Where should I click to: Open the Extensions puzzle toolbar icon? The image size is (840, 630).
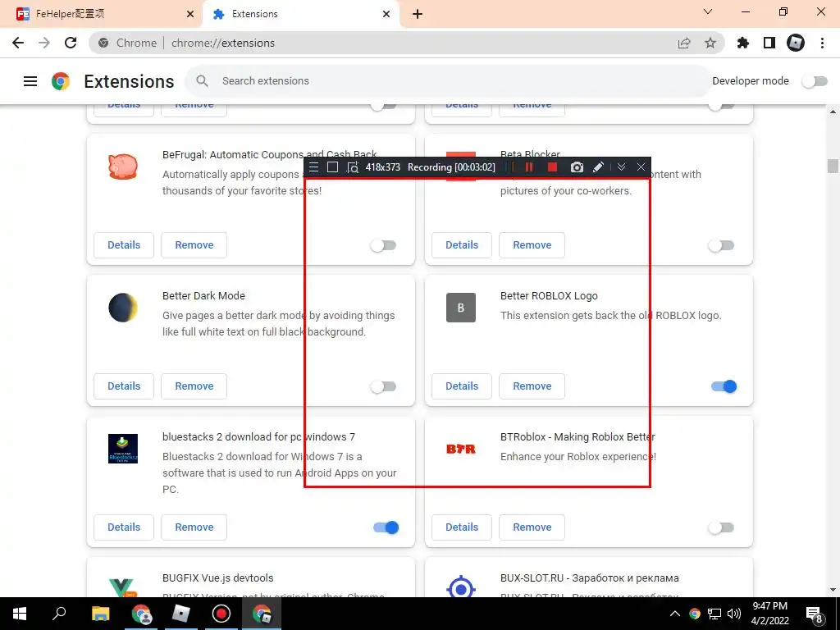(x=743, y=43)
